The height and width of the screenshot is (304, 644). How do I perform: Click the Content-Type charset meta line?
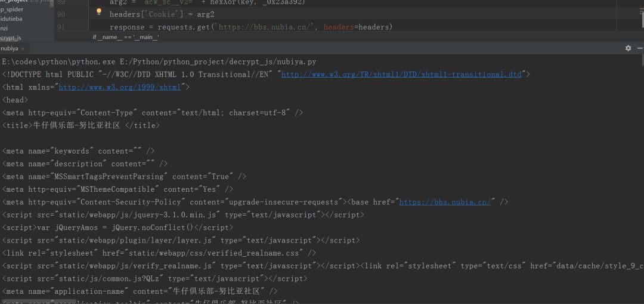click(x=153, y=113)
